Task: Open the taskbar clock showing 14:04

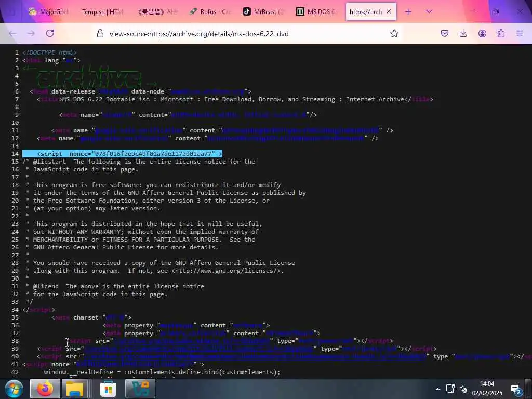Action: tap(487, 389)
